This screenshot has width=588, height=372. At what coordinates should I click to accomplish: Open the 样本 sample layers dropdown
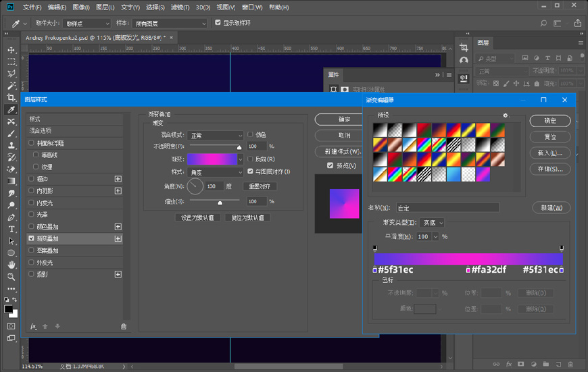[170, 23]
